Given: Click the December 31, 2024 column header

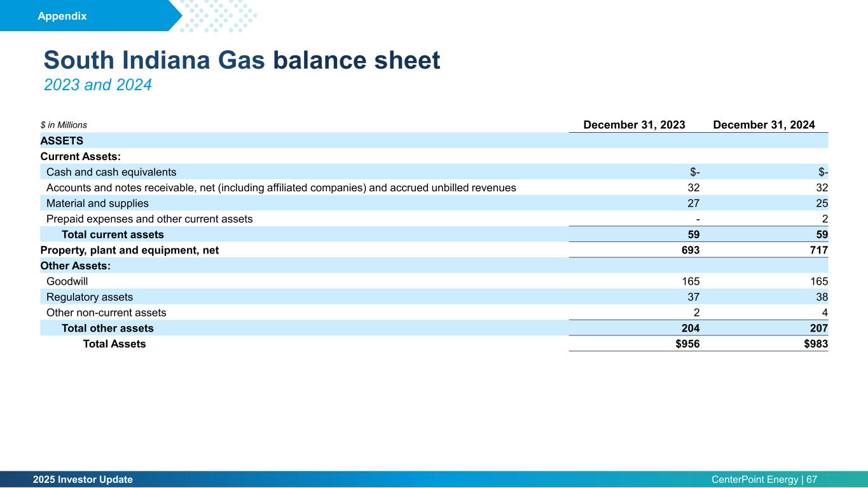Looking at the screenshot, I should tap(764, 125).
